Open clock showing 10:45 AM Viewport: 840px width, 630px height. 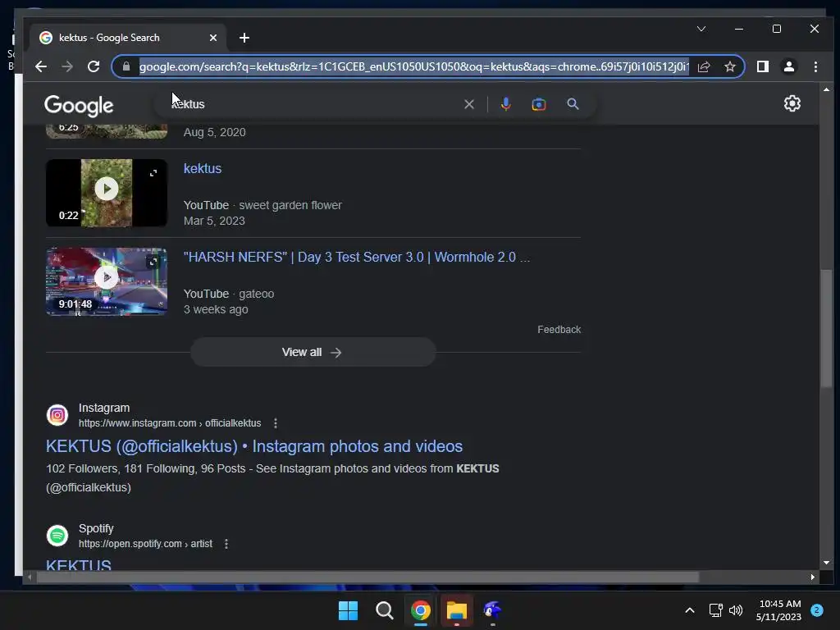coord(779,610)
